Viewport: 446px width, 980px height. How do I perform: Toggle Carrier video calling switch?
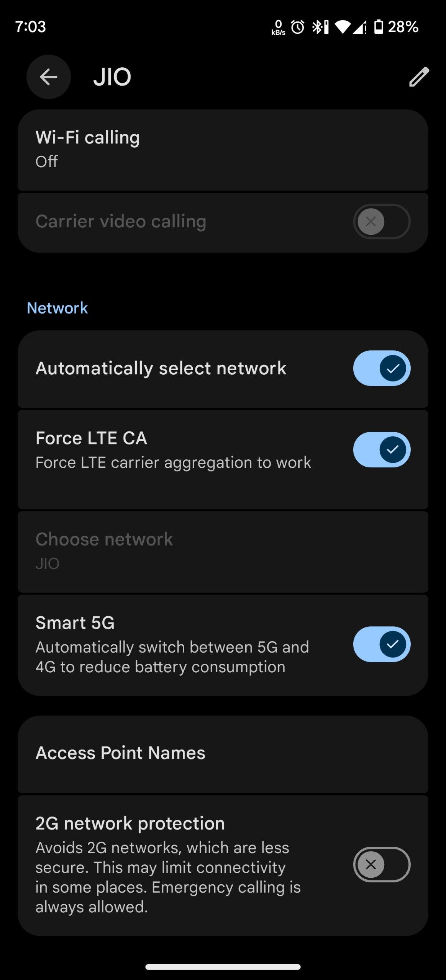[x=382, y=222]
